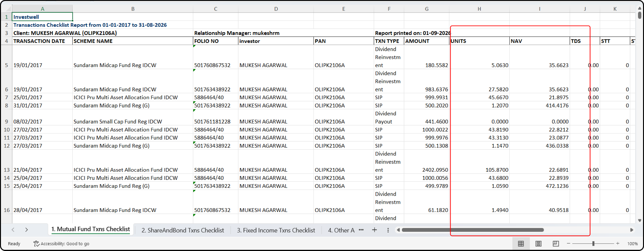Select row 9 header
Image resolution: width=644 pixels, height=251 pixels.
click(6, 122)
